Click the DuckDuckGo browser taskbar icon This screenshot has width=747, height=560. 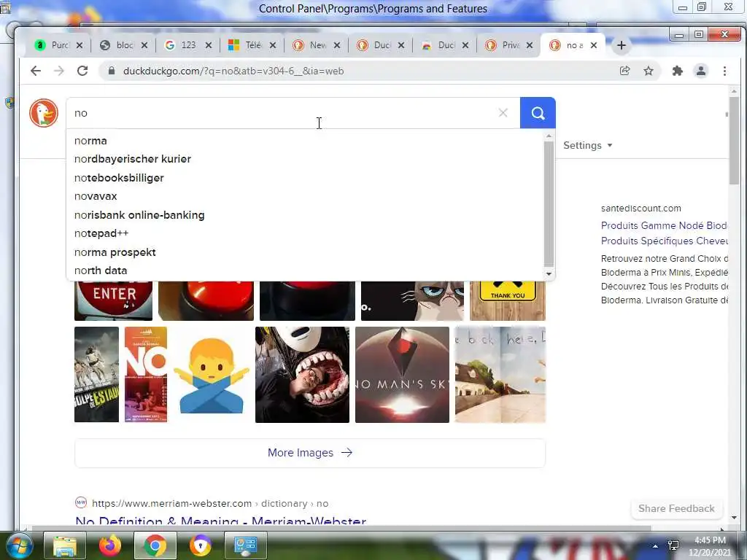point(201,545)
